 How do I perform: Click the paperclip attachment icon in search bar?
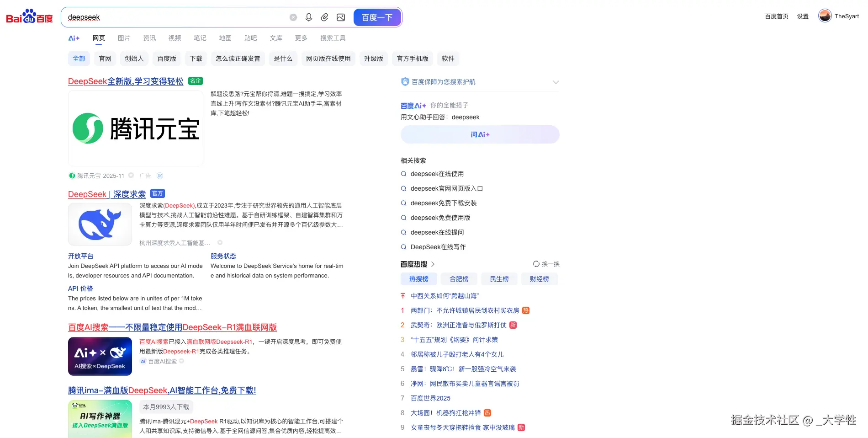pos(325,17)
